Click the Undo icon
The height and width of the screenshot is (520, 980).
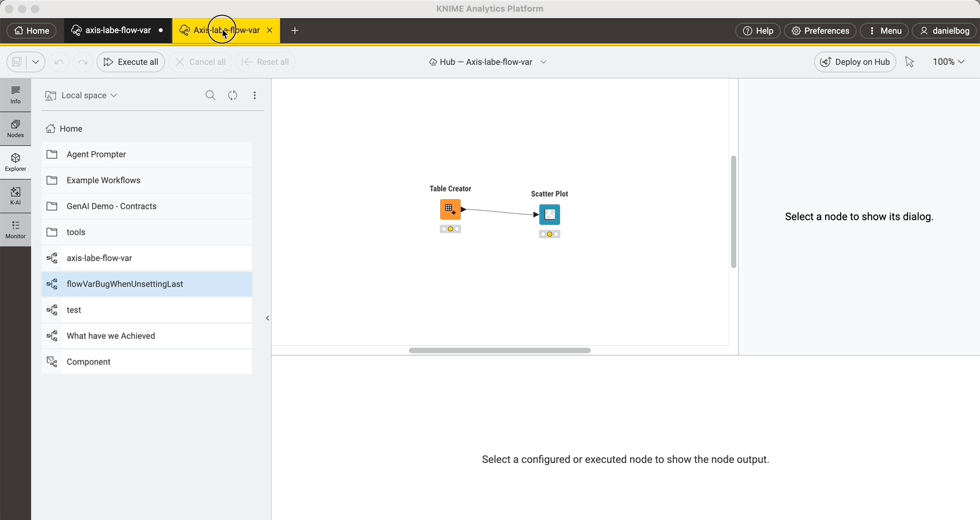tap(59, 62)
